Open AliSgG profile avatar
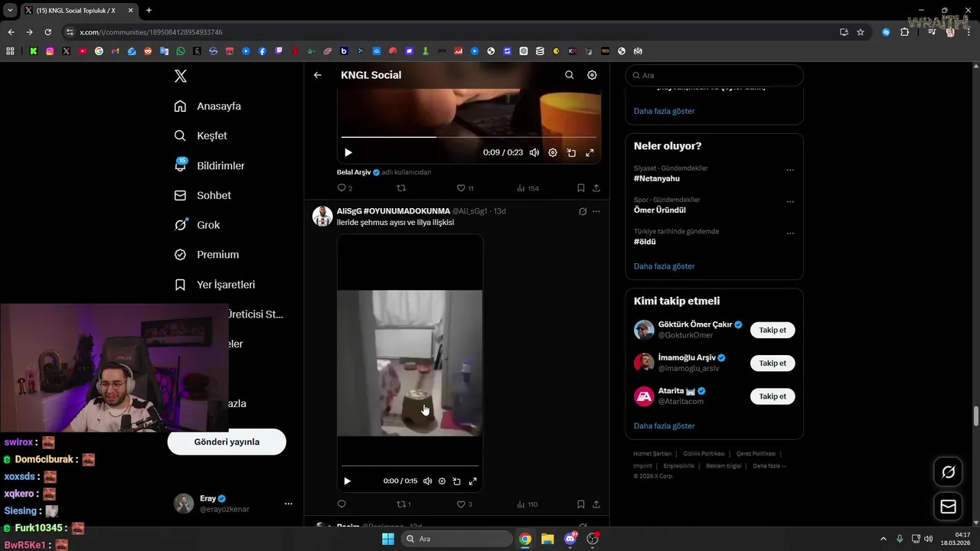 click(322, 216)
